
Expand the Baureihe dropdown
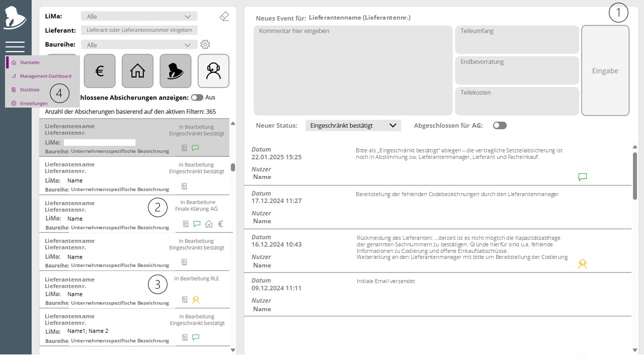139,45
